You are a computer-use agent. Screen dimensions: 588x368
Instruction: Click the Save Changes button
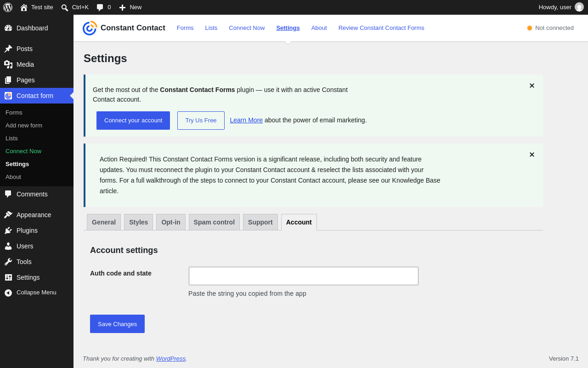tap(117, 324)
